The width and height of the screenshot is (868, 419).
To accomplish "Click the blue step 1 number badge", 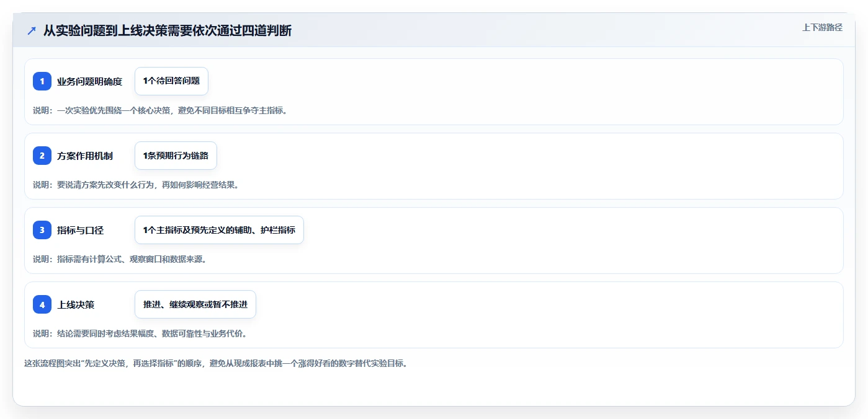I will tap(42, 81).
